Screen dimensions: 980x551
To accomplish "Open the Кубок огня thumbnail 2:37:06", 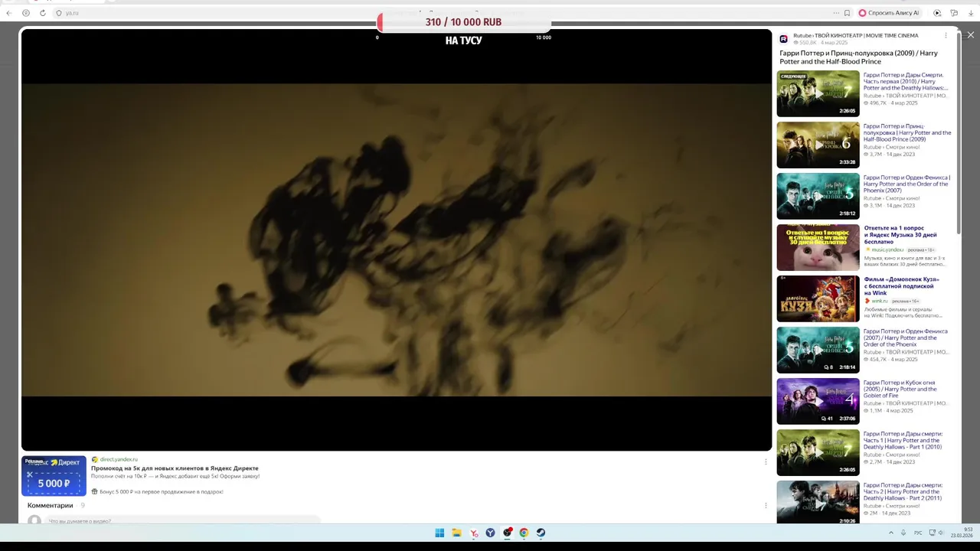I will coord(818,401).
